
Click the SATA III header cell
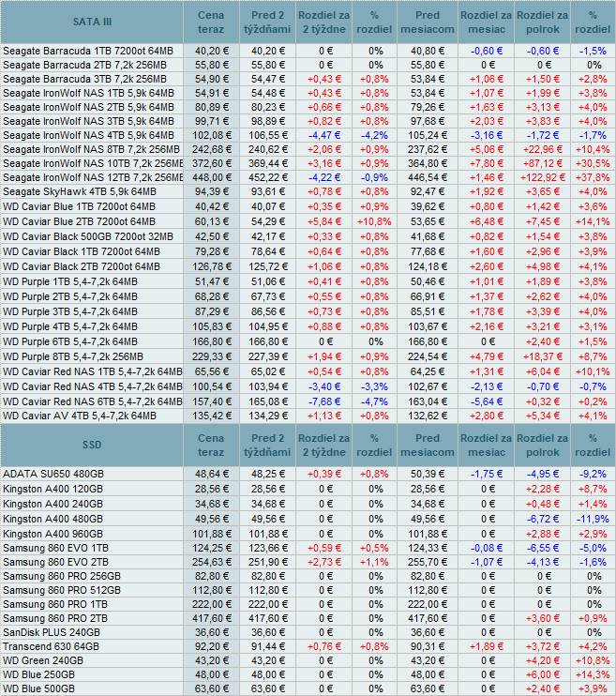[x=92, y=22]
